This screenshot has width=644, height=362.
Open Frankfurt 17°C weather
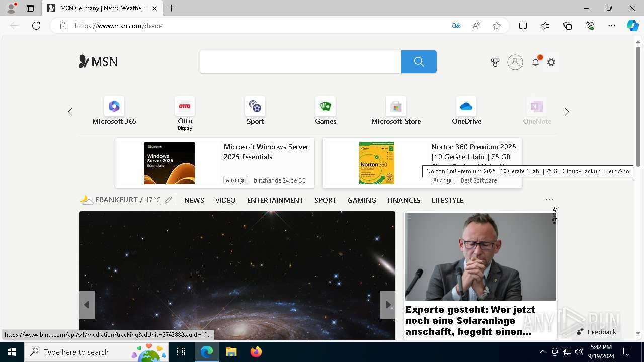tap(121, 200)
